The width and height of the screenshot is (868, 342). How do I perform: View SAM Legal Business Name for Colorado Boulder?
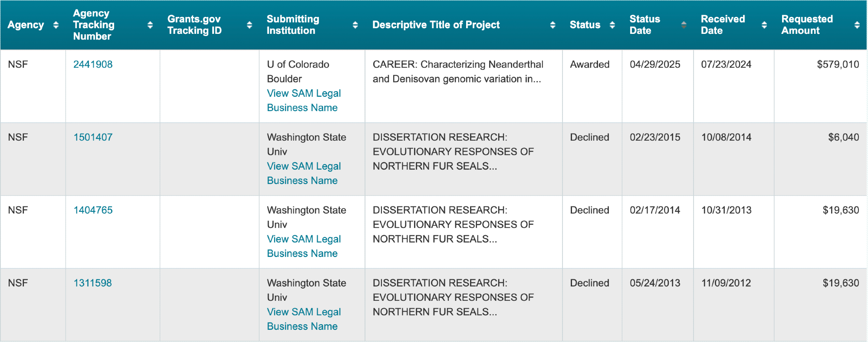[x=303, y=100]
